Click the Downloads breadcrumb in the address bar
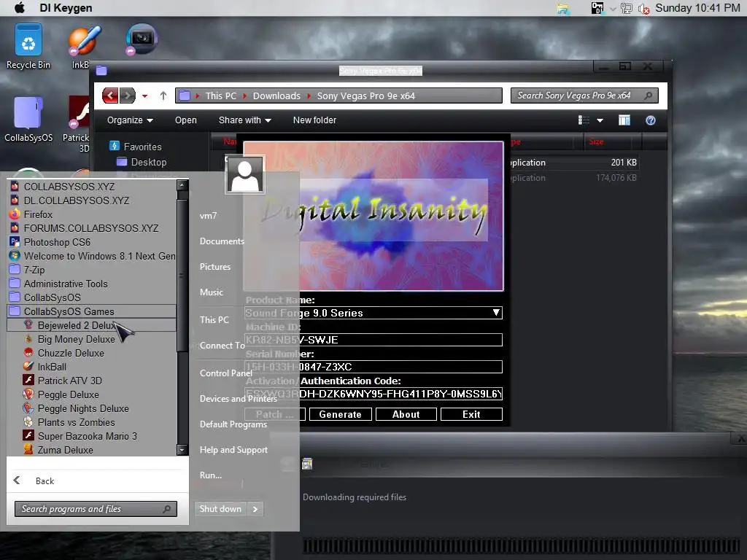This screenshot has height=560, width=747. (x=276, y=96)
